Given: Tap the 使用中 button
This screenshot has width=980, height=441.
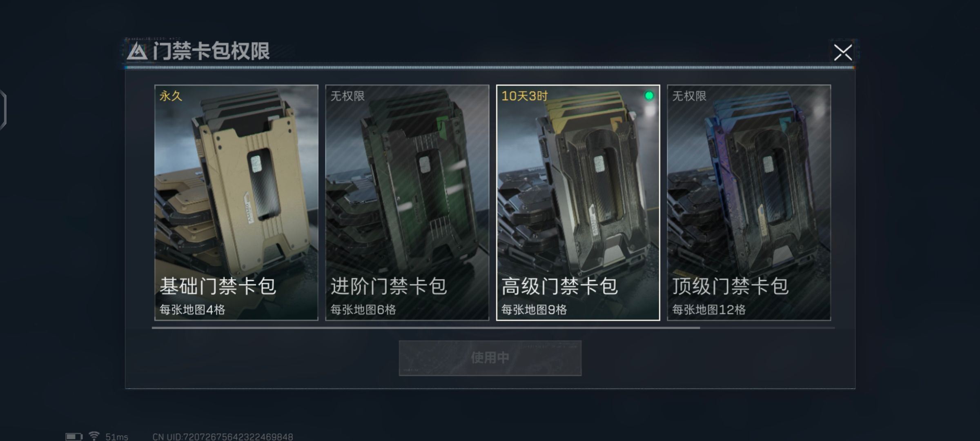Looking at the screenshot, I should [x=490, y=358].
